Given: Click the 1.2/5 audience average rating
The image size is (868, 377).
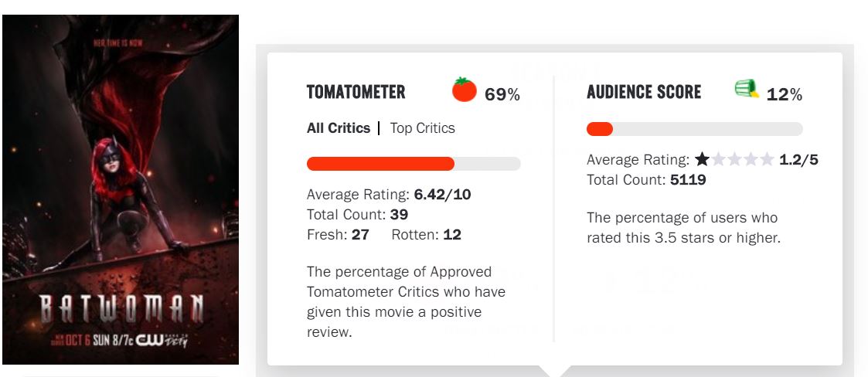Looking at the screenshot, I should click(x=799, y=160).
